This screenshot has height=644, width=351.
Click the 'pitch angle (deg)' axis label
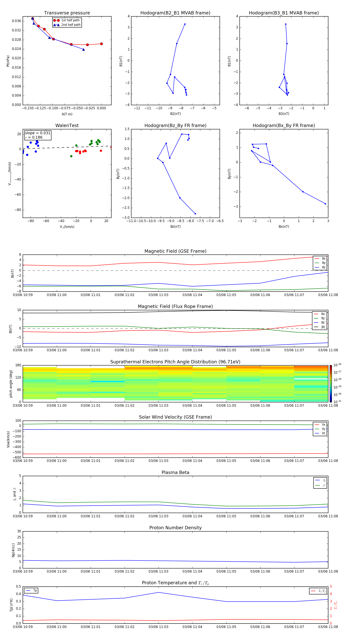[11, 384]
